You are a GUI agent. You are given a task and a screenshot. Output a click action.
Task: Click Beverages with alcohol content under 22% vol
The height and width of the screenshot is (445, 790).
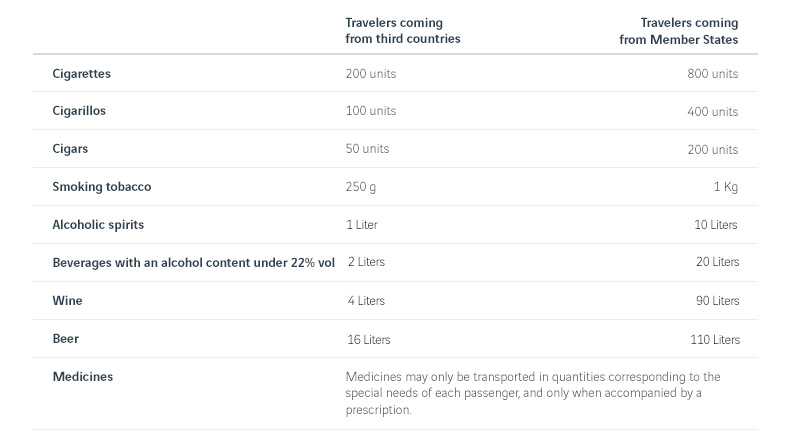click(193, 262)
